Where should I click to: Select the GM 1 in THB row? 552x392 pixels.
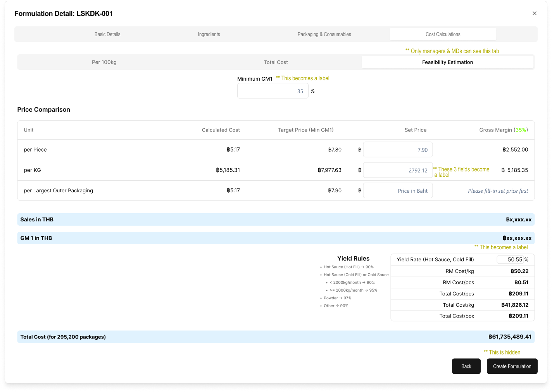pos(276,238)
